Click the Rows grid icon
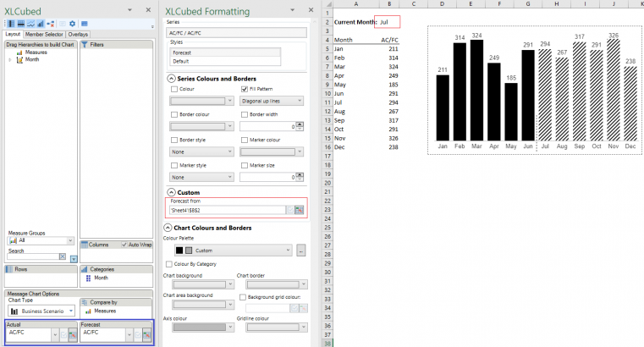Screen dimensions: 644x347 tap(9, 269)
